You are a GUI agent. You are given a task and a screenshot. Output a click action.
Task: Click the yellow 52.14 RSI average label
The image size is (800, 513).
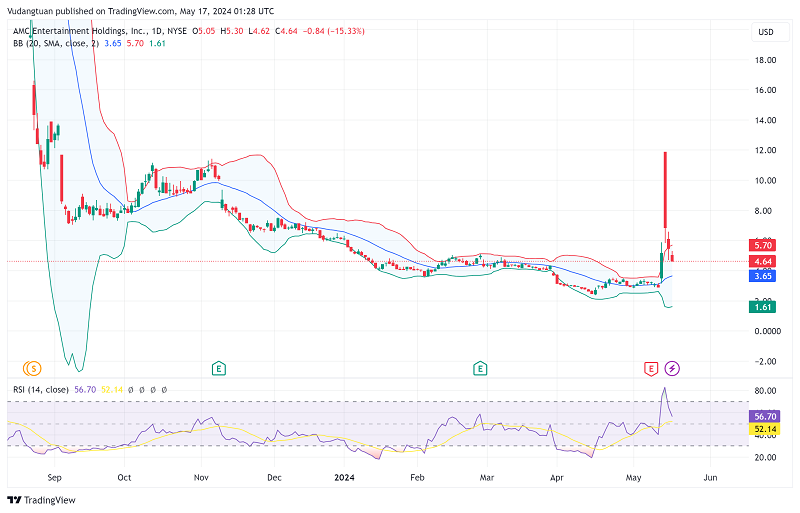763,428
